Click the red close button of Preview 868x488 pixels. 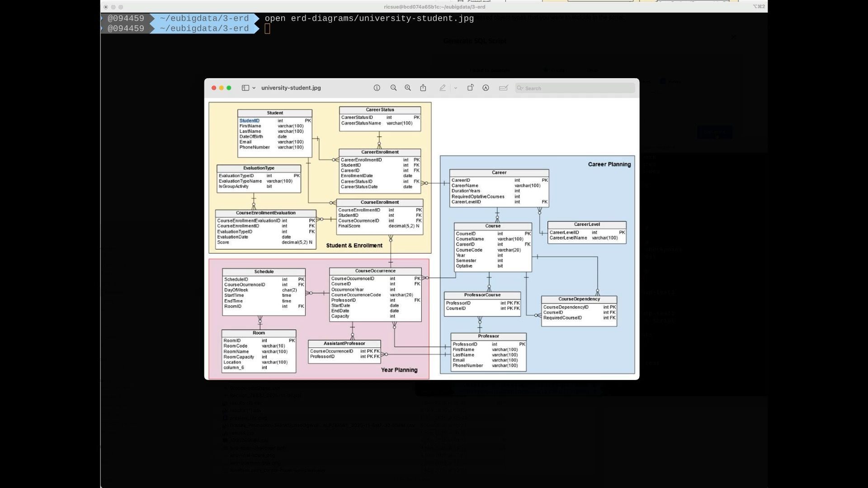(x=214, y=88)
